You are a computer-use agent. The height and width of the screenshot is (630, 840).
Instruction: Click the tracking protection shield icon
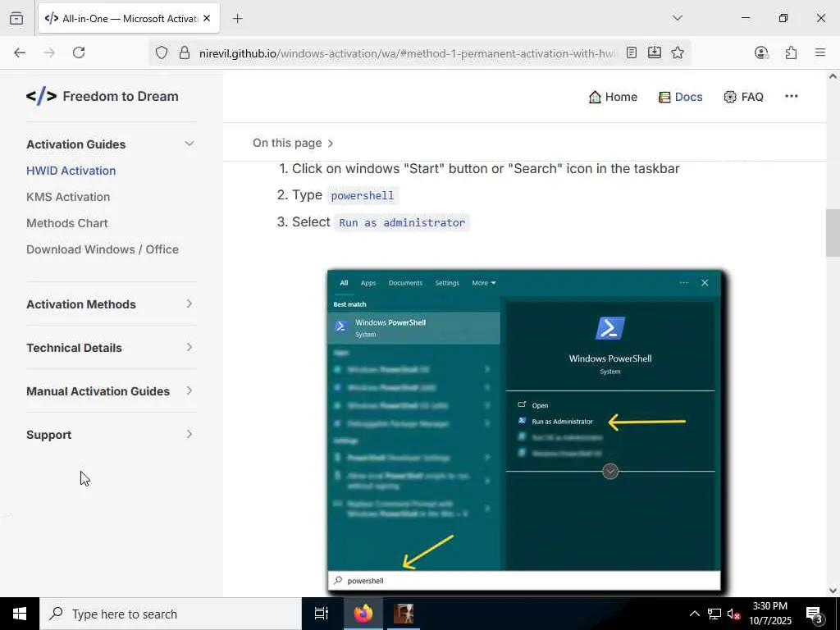click(162, 52)
